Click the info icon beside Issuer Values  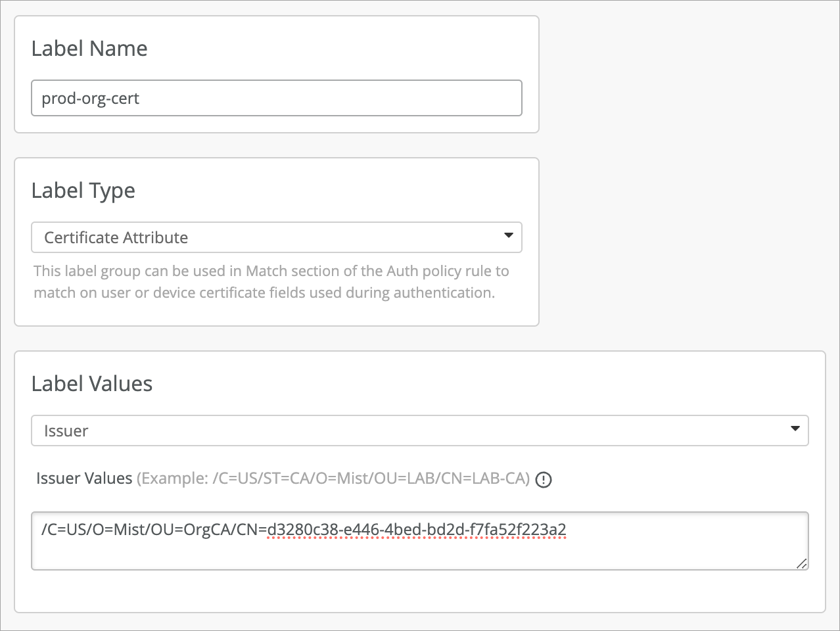point(544,480)
